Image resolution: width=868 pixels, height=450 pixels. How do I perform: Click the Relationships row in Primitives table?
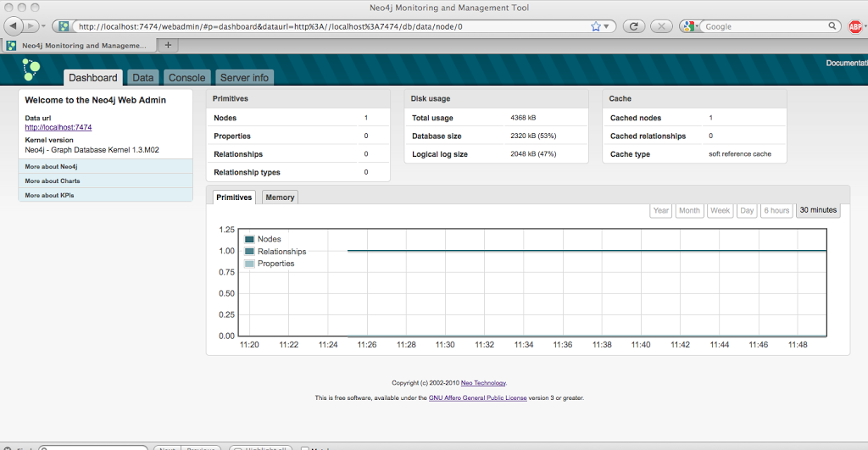298,154
